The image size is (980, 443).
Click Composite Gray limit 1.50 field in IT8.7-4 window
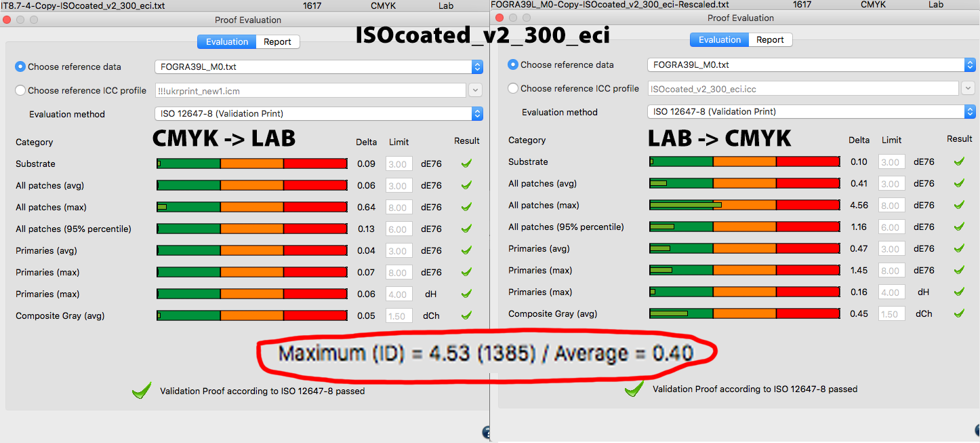pyautogui.click(x=399, y=316)
